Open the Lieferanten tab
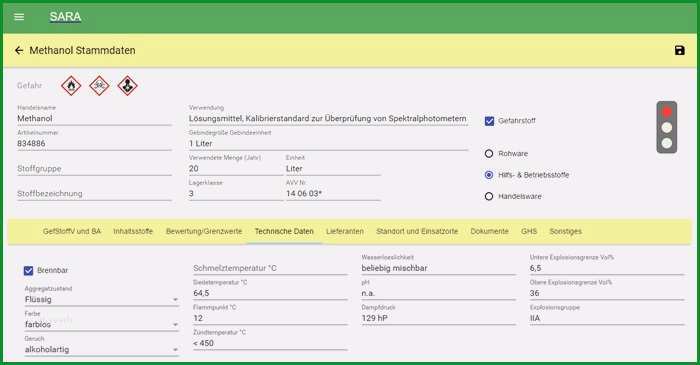700x365 pixels. tap(345, 231)
